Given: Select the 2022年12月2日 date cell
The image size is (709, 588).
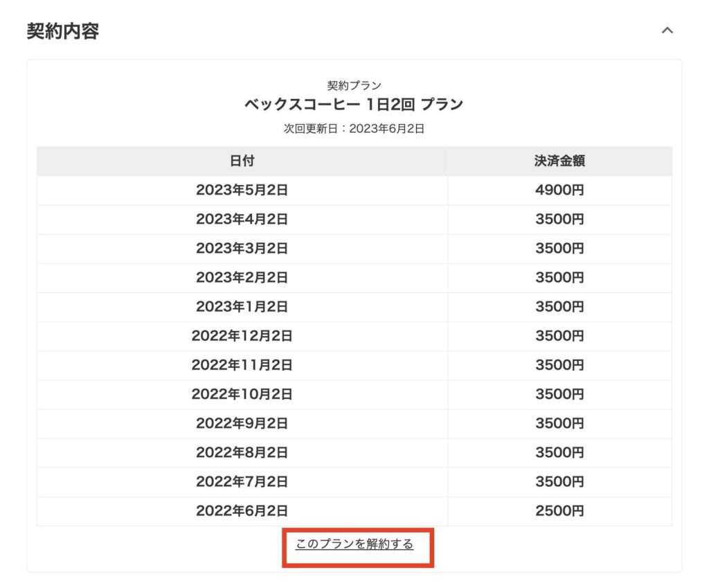Looking at the screenshot, I should (242, 336).
